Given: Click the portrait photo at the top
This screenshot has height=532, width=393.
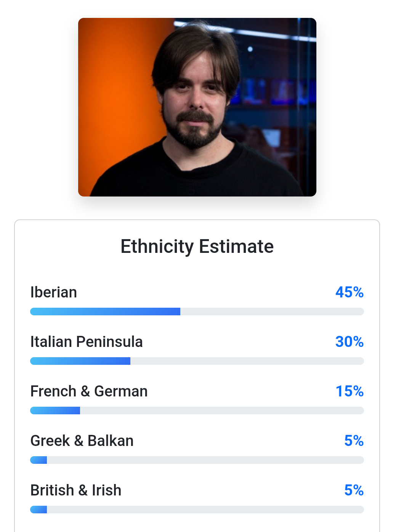Looking at the screenshot, I should tap(197, 107).
